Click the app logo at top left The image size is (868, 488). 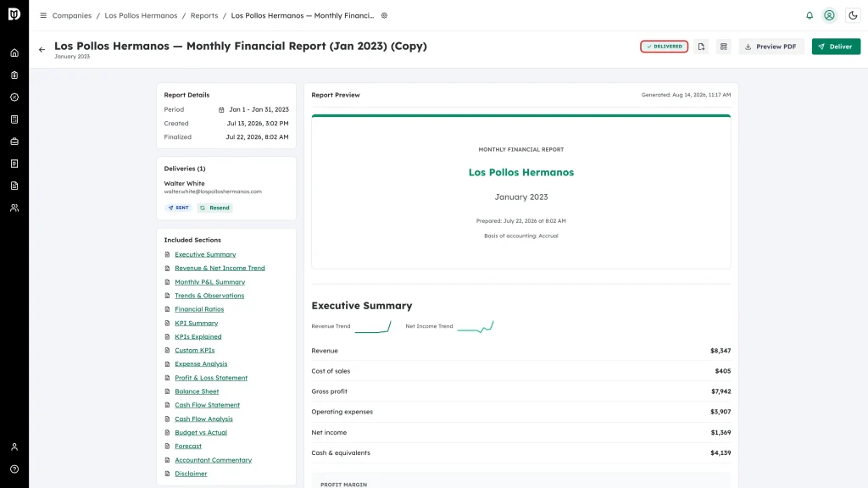(x=14, y=14)
